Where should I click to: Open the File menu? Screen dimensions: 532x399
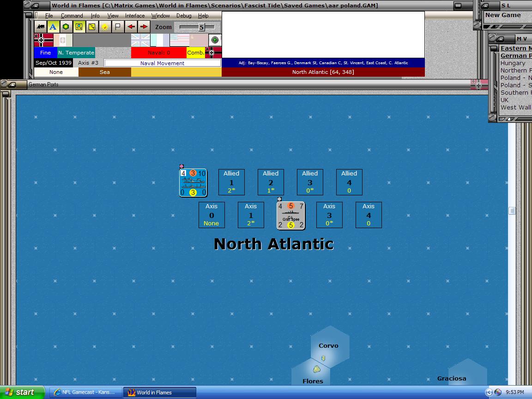pos(49,16)
